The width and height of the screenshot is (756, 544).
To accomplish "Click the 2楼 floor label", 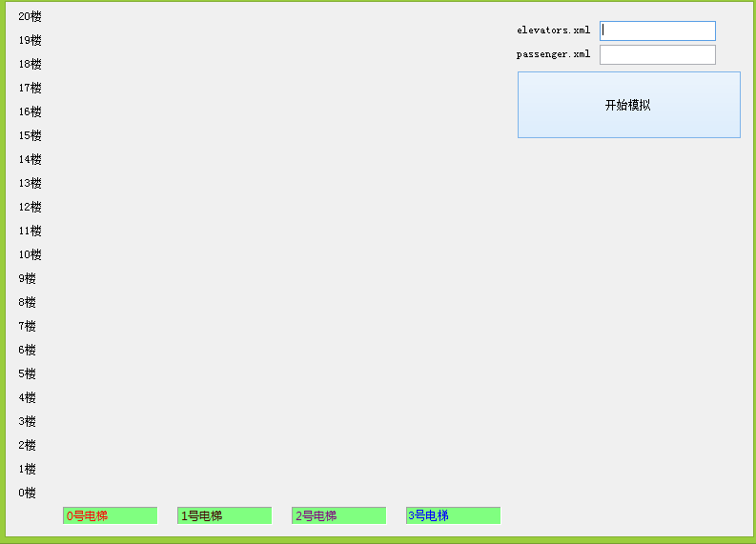I will [x=27, y=445].
